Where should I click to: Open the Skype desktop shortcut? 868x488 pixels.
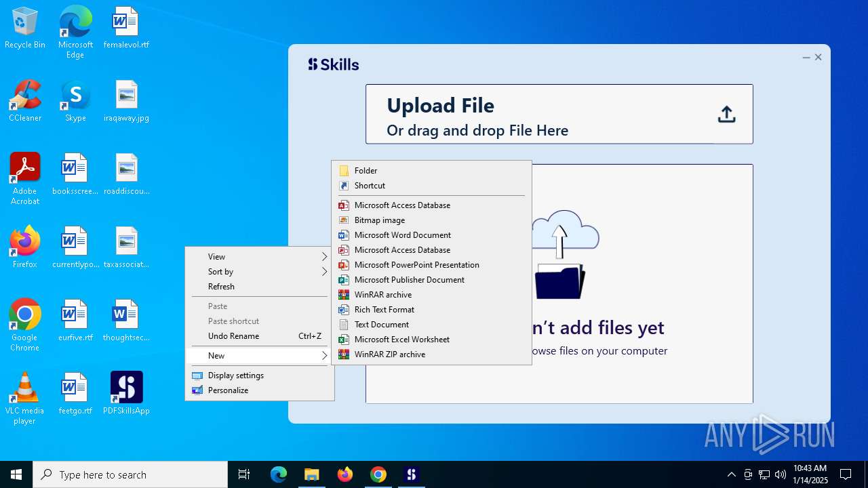(75, 100)
